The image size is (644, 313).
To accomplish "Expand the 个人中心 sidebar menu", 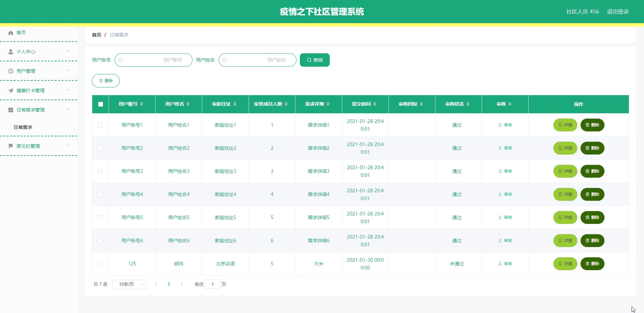I will click(x=39, y=52).
